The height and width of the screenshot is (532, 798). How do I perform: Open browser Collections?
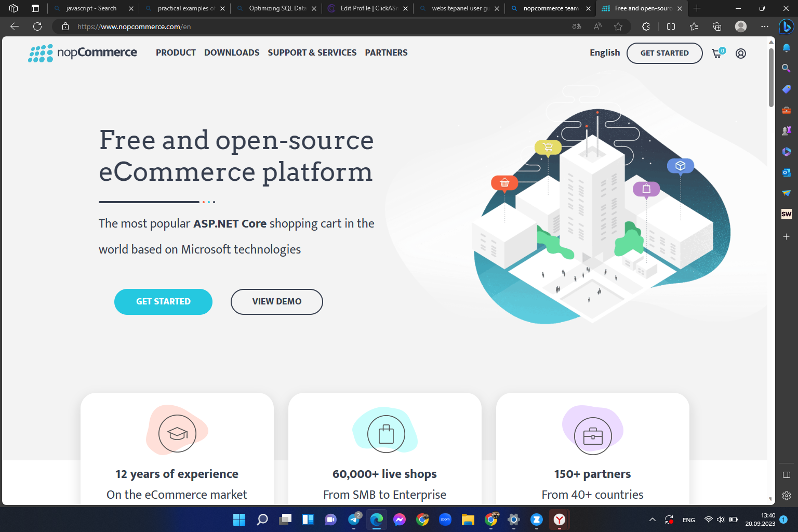[x=717, y=26]
